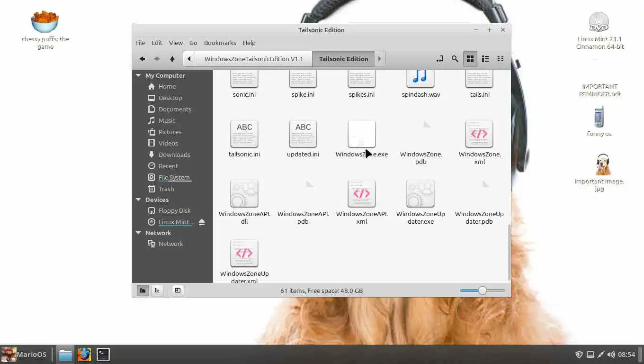Open the terminal from the taskbar
Image resolution: width=644 pixels, height=364 pixels.
[103, 354]
